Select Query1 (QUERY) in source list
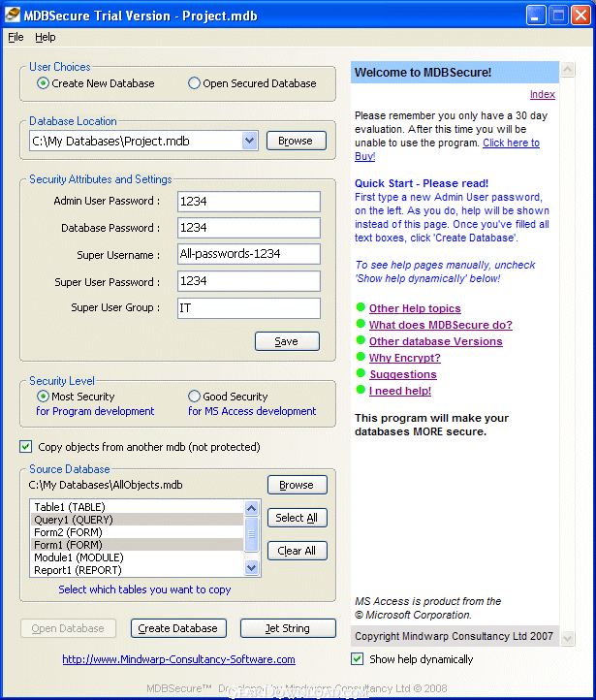 [x=138, y=520]
